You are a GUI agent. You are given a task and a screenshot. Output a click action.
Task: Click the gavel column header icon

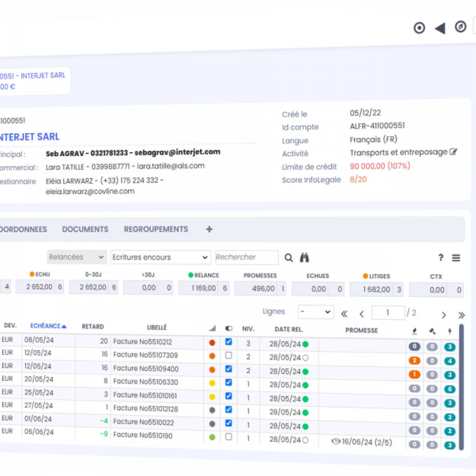[x=432, y=331]
